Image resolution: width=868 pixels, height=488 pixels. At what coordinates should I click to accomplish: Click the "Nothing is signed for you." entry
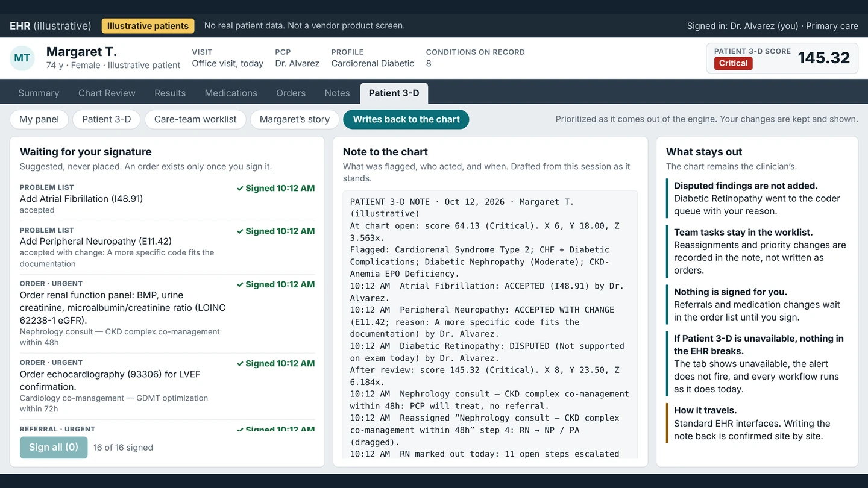(x=758, y=304)
